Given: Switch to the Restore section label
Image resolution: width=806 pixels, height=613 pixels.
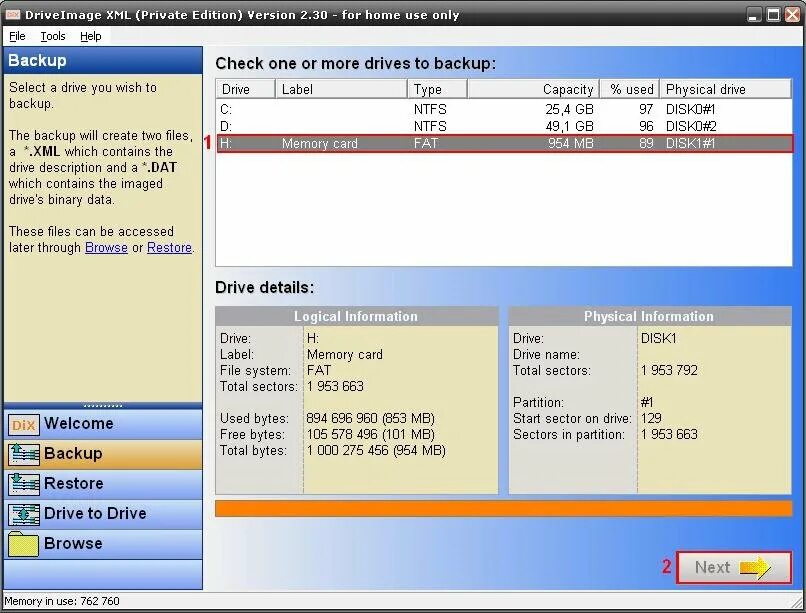Looking at the screenshot, I should point(74,483).
